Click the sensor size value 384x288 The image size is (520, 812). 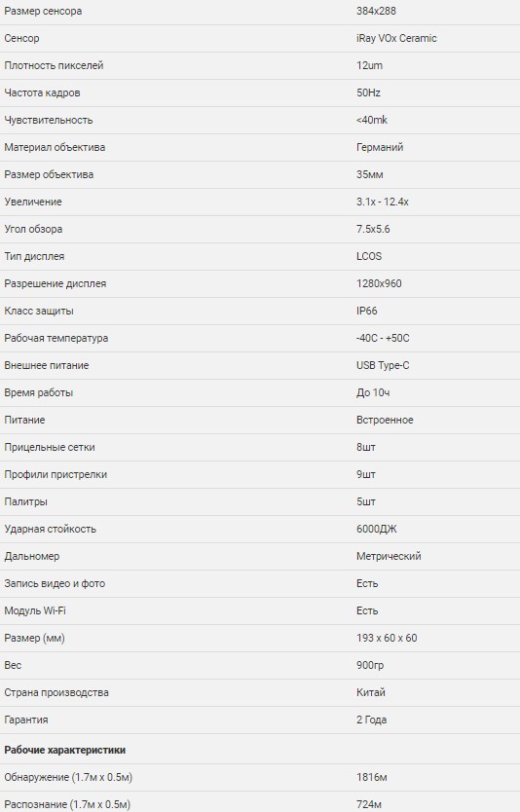376,11
